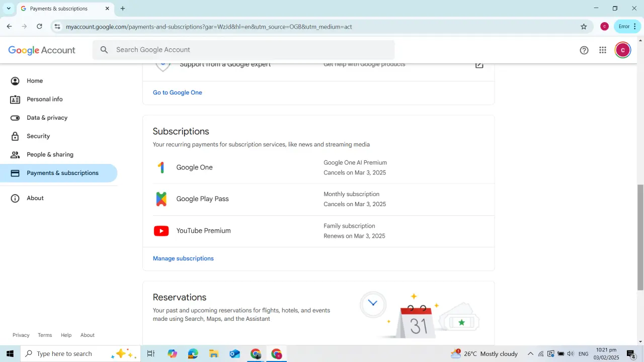Click the Manage subscriptions link
This screenshot has width=644, height=362.
[x=183, y=258]
